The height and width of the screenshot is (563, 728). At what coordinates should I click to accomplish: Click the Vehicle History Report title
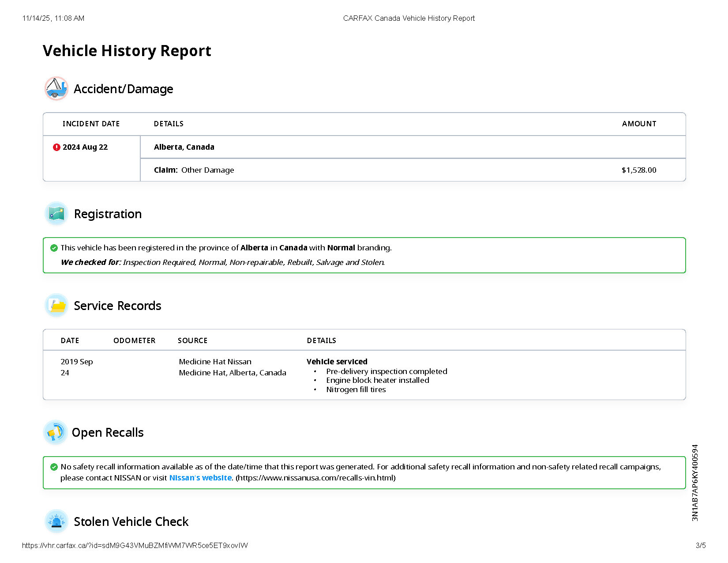127,51
